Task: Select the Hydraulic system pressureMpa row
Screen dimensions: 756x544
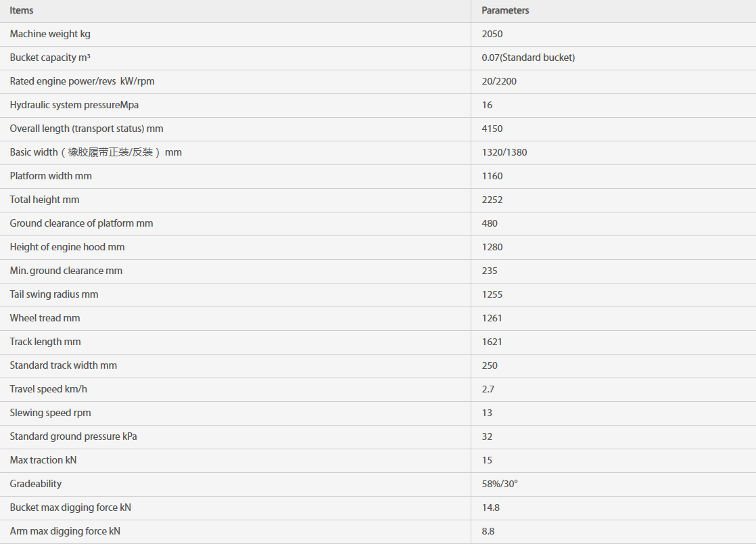Action: (74, 105)
